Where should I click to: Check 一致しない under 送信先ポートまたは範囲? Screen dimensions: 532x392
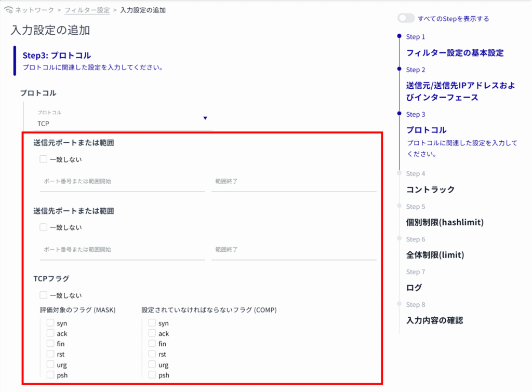(44, 227)
